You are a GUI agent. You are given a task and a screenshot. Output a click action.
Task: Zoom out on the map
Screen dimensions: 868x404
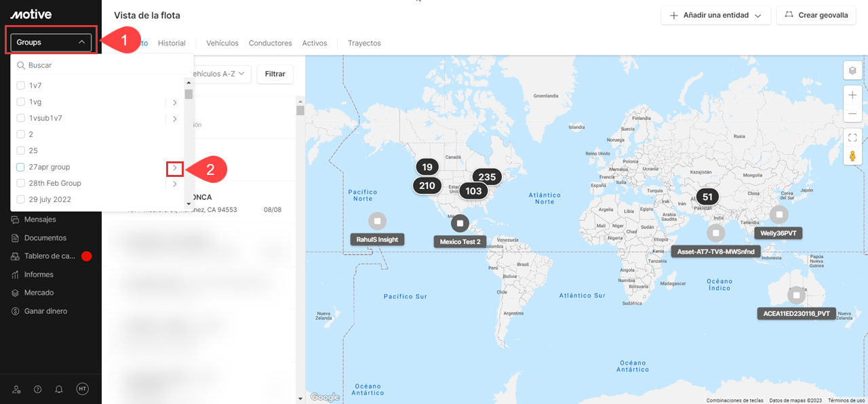[852, 114]
